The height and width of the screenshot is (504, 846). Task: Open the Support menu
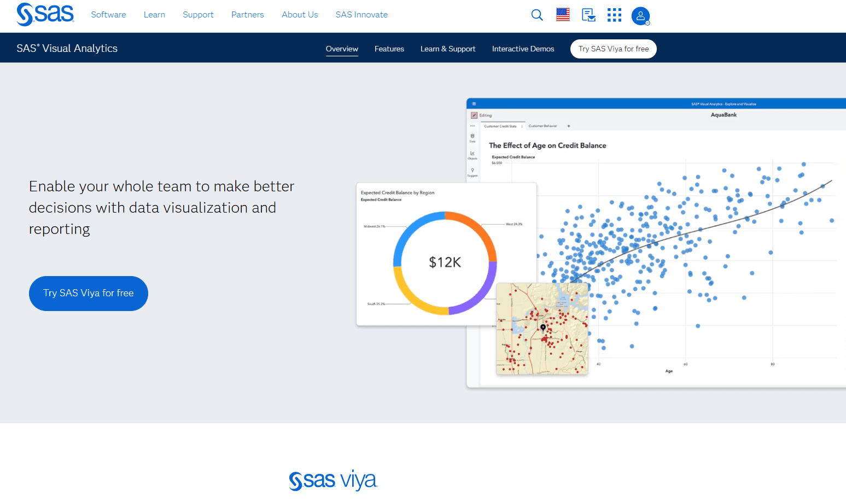coord(198,15)
